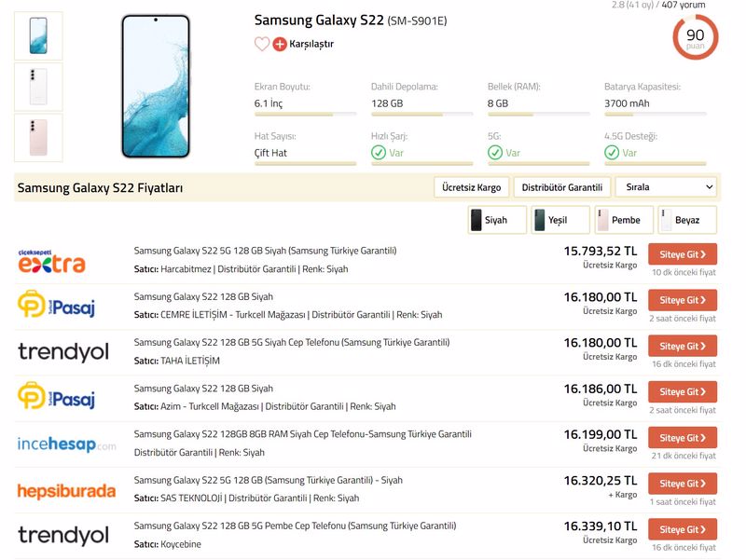This screenshot has height=560, width=746.
Task: Click the heart favorite icon
Action: pyautogui.click(x=261, y=44)
